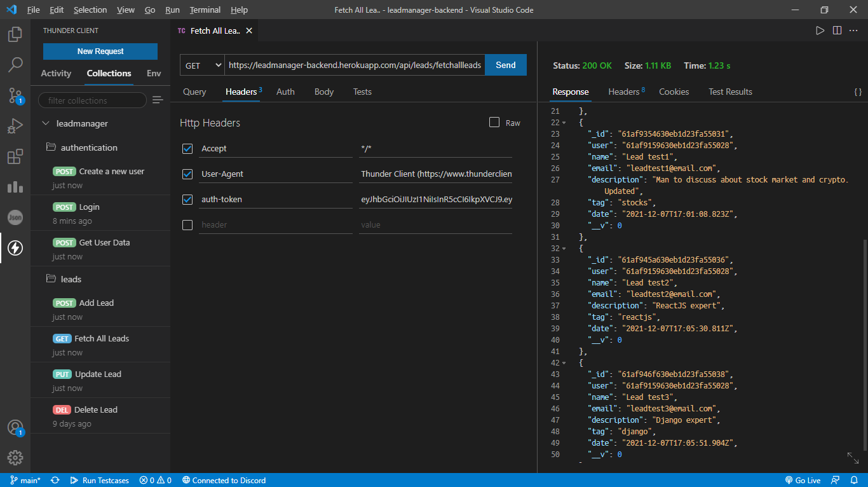Click Run Testcases in status bar
Image resolution: width=868 pixels, height=487 pixels.
click(99, 481)
